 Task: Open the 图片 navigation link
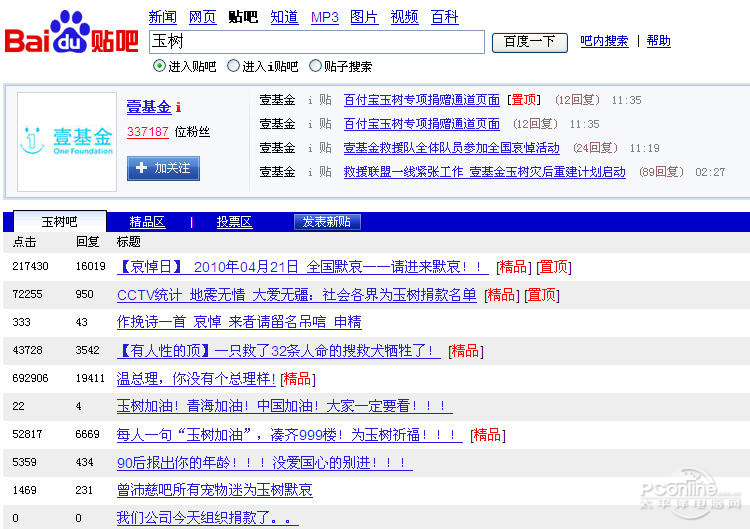364,17
